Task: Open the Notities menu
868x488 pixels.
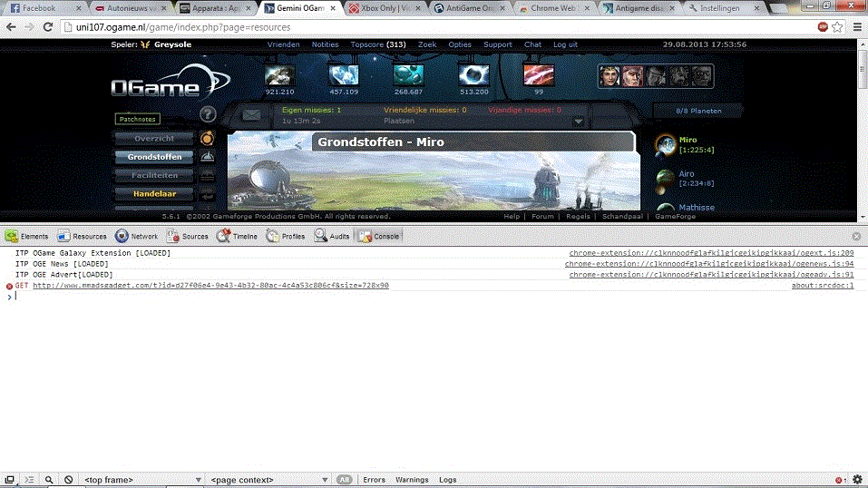Action: [325, 44]
